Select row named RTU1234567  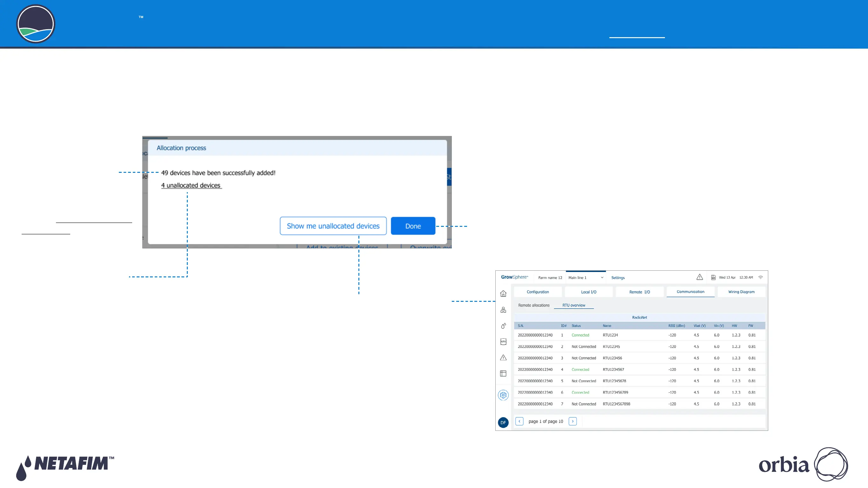point(639,369)
